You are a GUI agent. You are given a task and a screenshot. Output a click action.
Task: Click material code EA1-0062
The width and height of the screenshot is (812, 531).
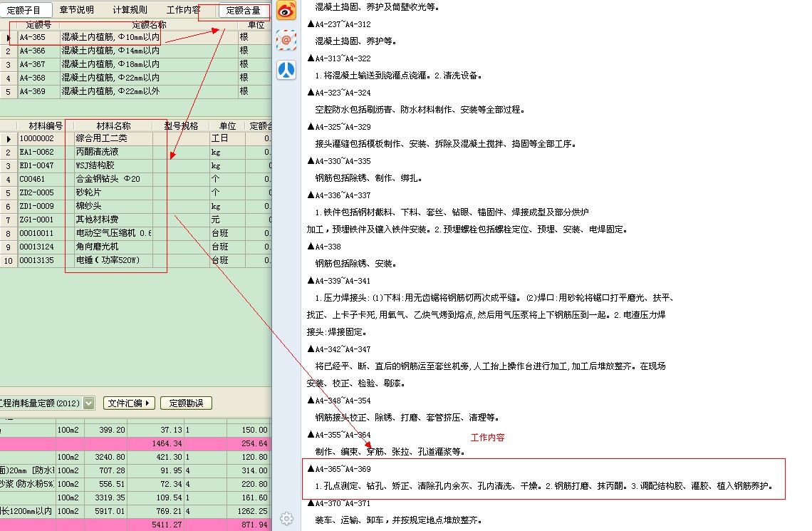pyautogui.click(x=37, y=152)
